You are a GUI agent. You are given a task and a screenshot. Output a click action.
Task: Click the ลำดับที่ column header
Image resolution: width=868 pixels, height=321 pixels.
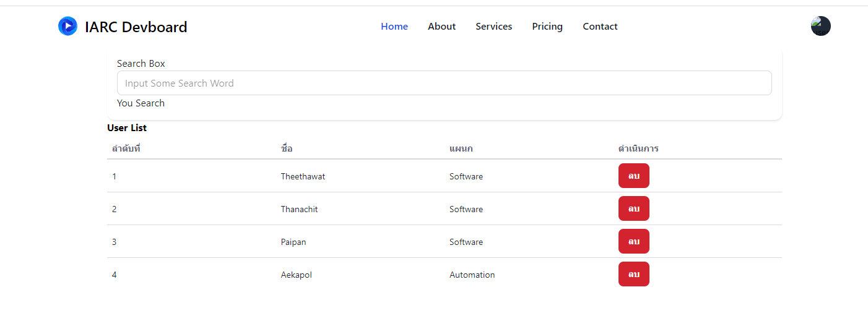[126, 148]
